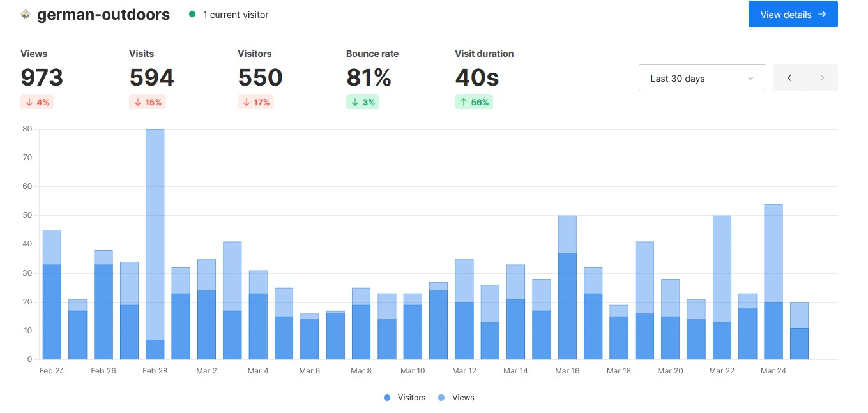Click the View details button
This screenshot has width=868, height=413.
point(793,14)
